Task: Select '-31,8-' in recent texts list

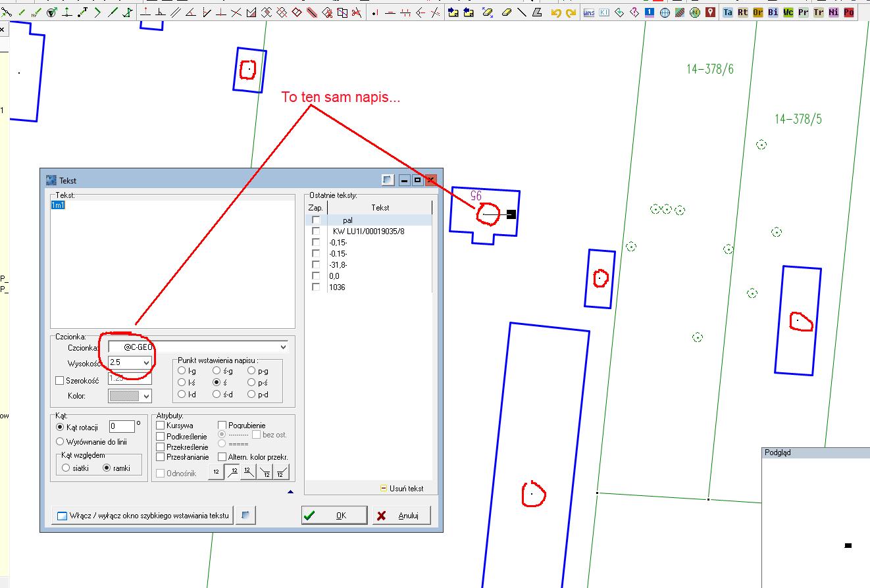Action: pos(338,265)
